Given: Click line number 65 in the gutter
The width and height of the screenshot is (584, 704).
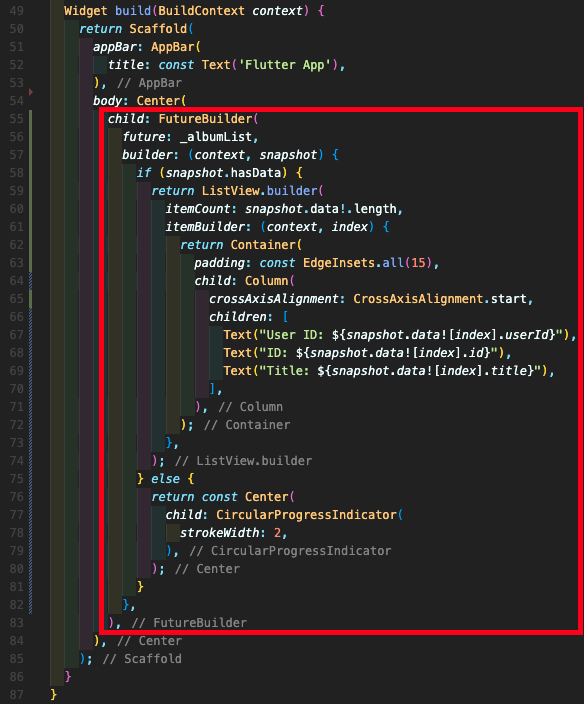Looking at the screenshot, I should (x=17, y=299).
